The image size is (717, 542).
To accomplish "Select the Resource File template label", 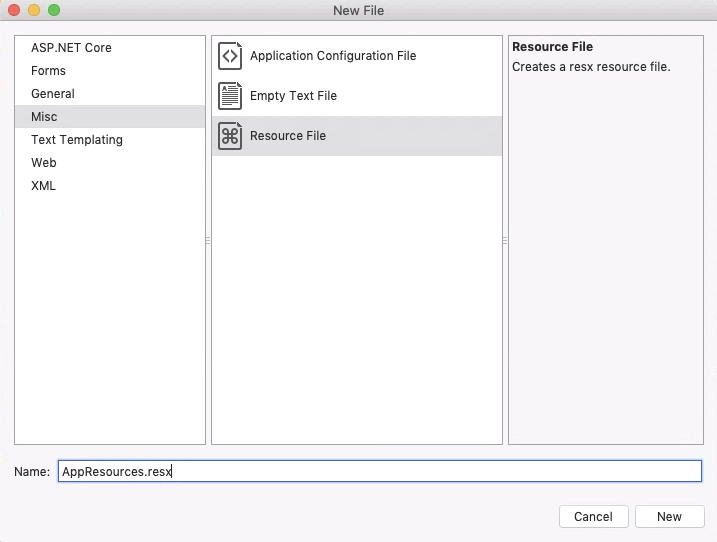I will pos(288,136).
